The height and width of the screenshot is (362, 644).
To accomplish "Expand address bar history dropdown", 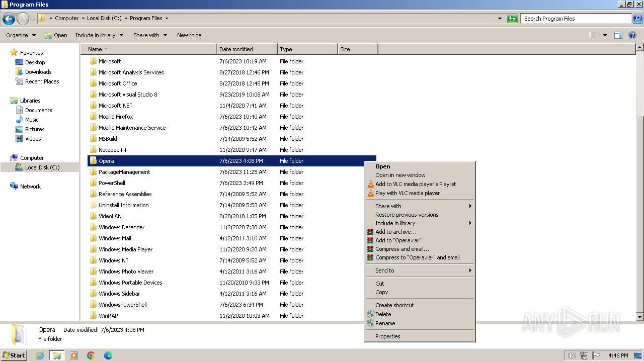I will coord(500,19).
